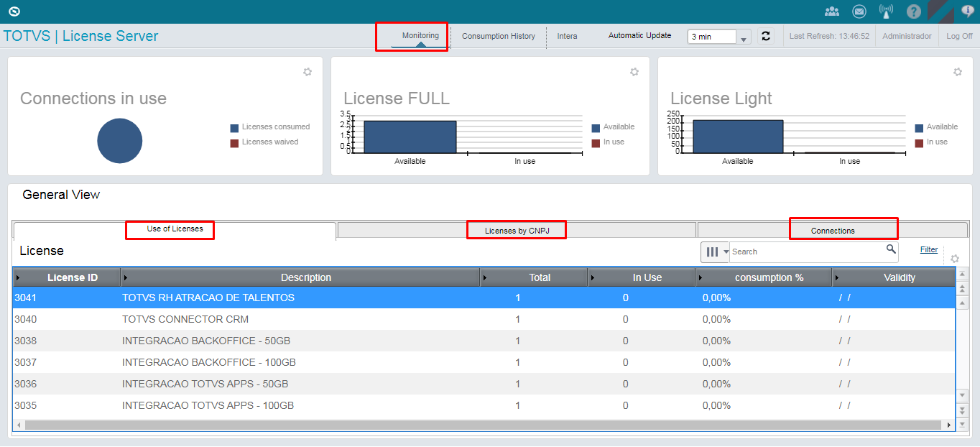980x447 pixels.
Task: Open the users group icon
Action: point(832,11)
